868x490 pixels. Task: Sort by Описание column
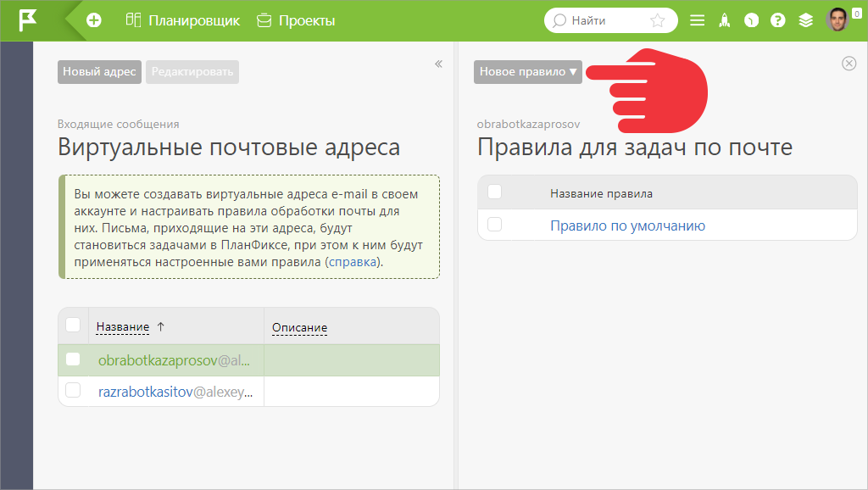click(299, 328)
